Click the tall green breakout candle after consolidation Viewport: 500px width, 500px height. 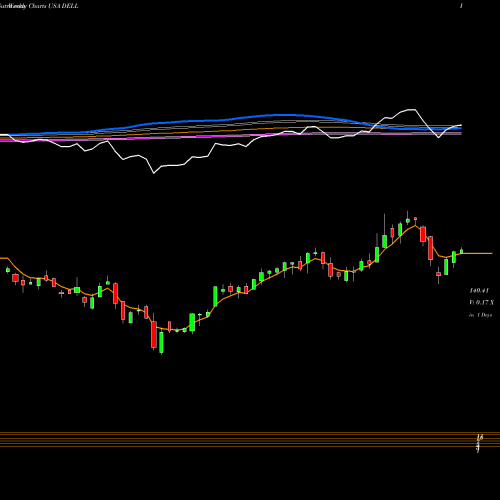[x=215, y=296]
